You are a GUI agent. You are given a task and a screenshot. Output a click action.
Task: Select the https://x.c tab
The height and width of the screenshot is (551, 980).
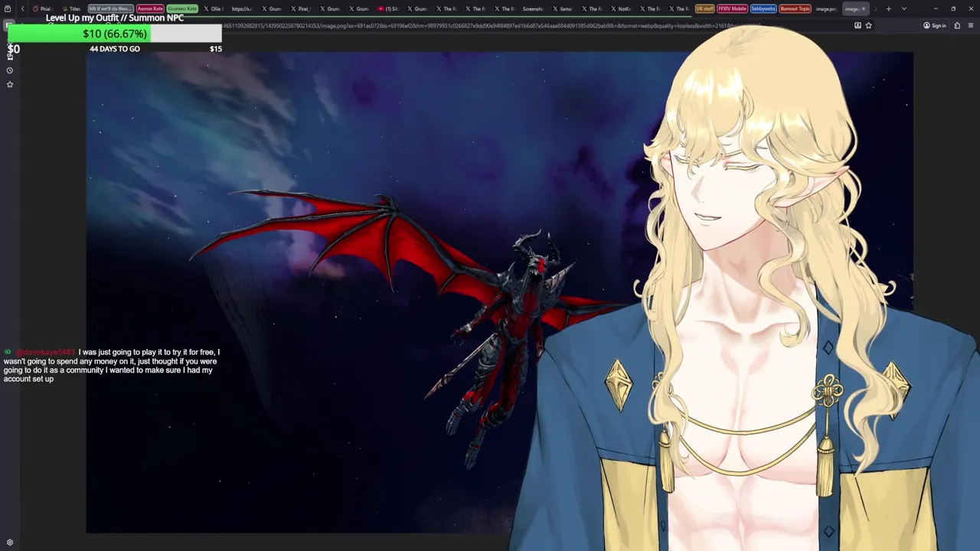(x=242, y=8)
